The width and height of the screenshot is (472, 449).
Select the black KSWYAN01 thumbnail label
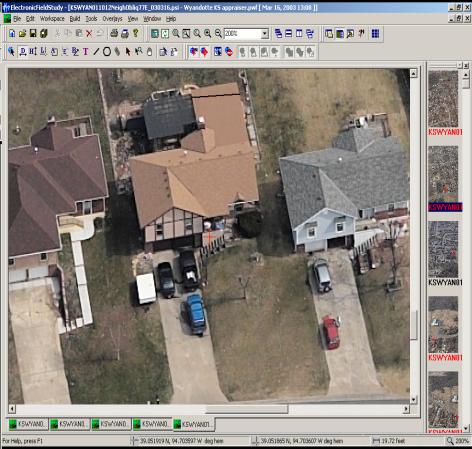(x=445, y=282)
